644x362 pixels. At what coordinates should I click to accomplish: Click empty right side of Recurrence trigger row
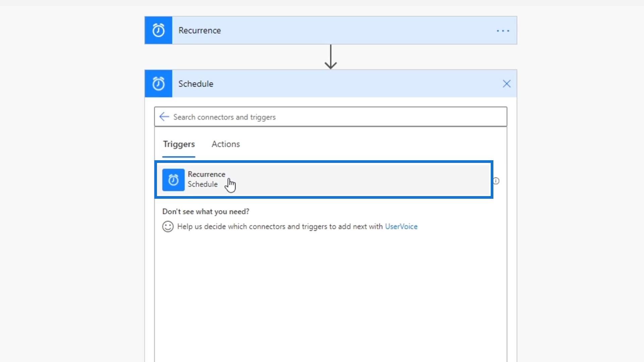369,180
